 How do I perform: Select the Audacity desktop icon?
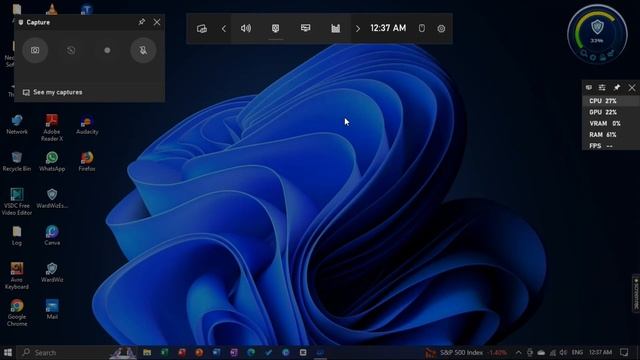pos(87,124)
